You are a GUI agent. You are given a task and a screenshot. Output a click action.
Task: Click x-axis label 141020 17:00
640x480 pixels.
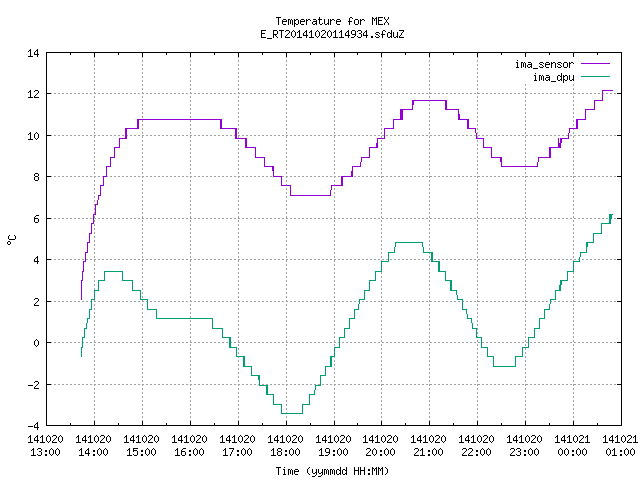click(x=237, y=446)
